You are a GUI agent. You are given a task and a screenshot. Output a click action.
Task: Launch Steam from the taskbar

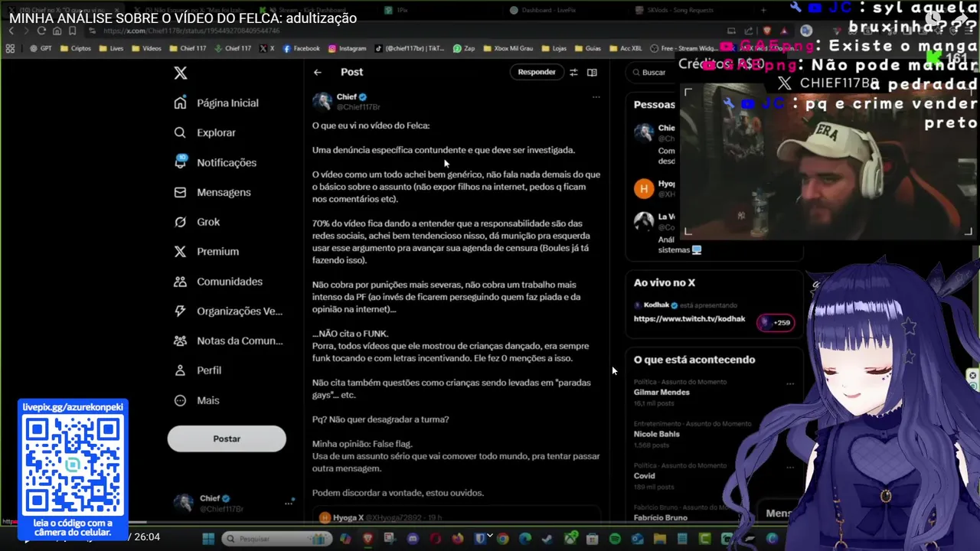tap(547, 539)
